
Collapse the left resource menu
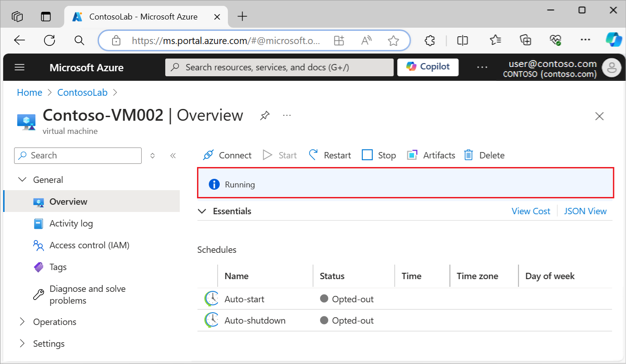[x=173, y=156]
